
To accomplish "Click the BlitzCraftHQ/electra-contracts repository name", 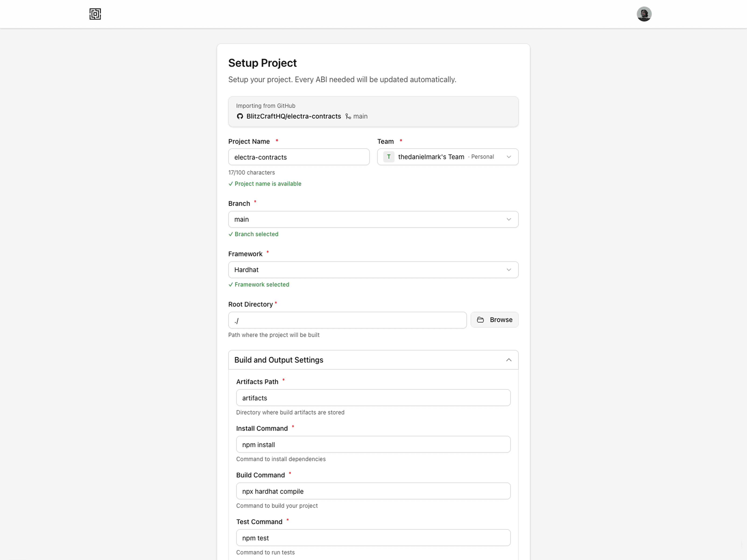I will [x=293, y=116].
